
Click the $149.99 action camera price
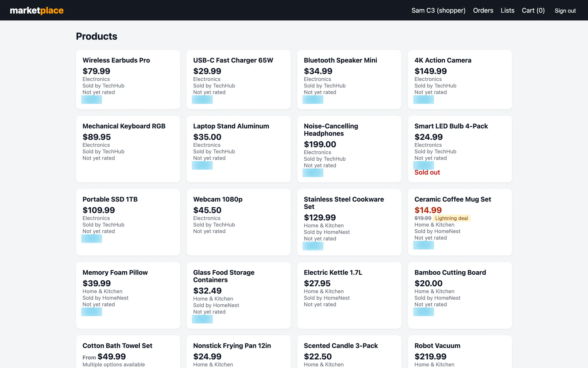click(430, 71)
